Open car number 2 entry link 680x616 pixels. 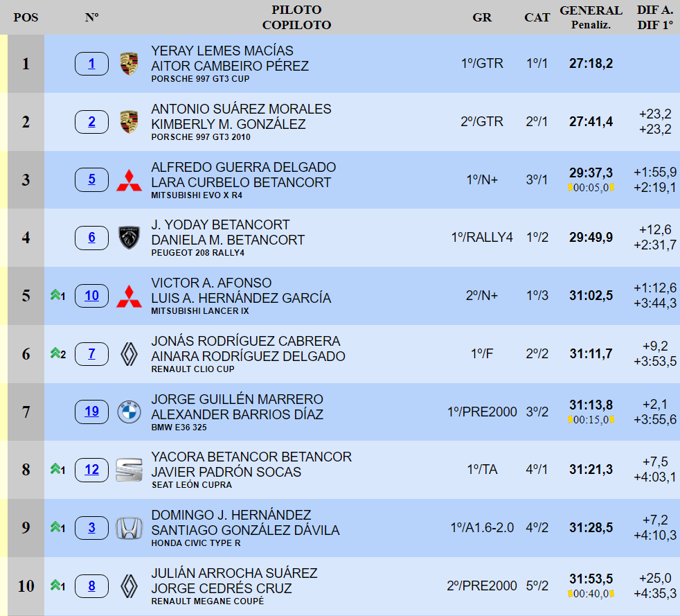tap(91, 123)
